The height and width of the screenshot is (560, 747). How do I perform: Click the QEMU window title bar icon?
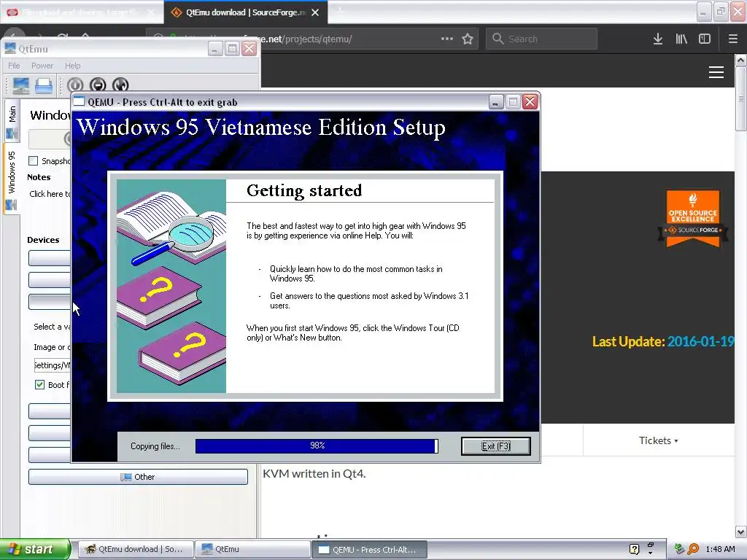(79, 102)
